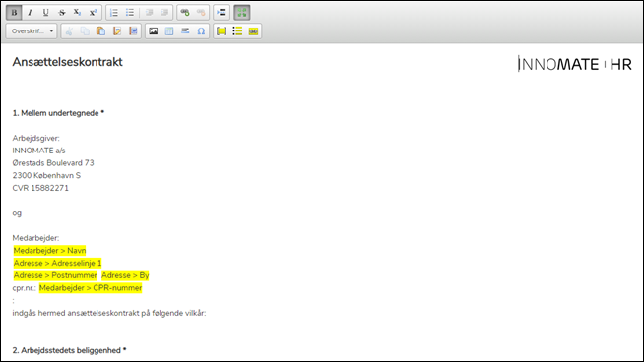This screenshot has width=644, height=362.
Task: Insert a numbered list
Action: pos(114,13)
